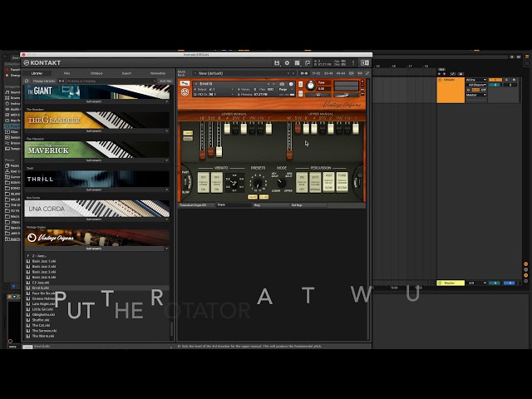Expand The Maverick Instruments dropdown arrow
Viewport: 532px width, 399px height.
(x=166, y=160)
